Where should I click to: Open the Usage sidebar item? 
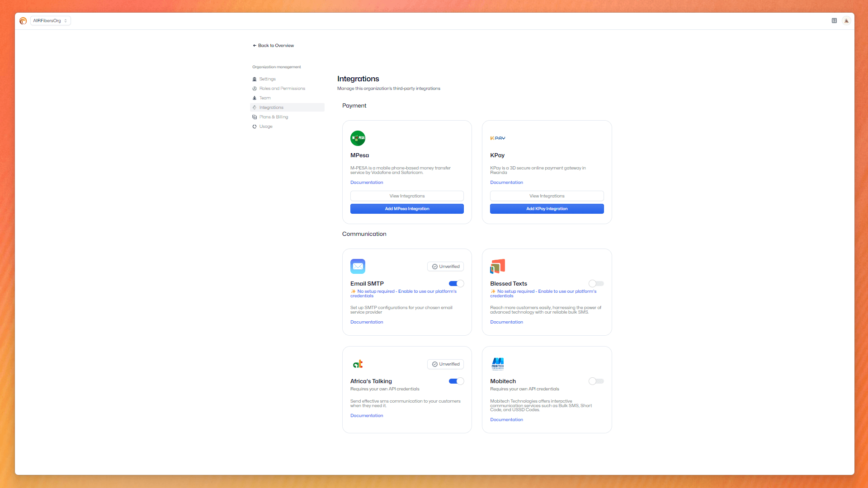coord(265,127)
